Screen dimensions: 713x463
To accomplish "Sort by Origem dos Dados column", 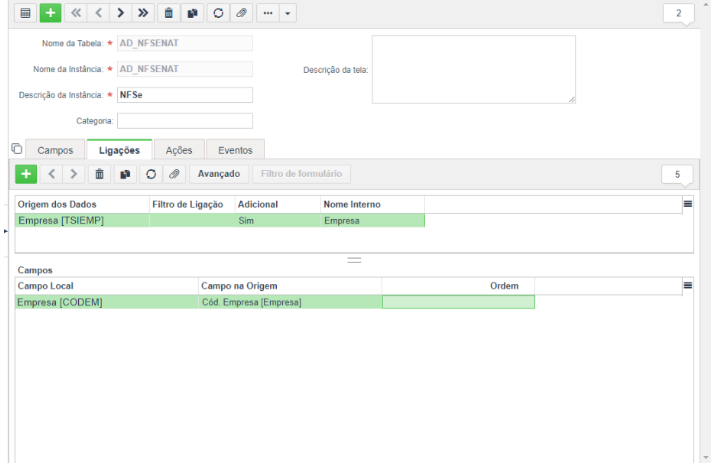I will 82,205.
